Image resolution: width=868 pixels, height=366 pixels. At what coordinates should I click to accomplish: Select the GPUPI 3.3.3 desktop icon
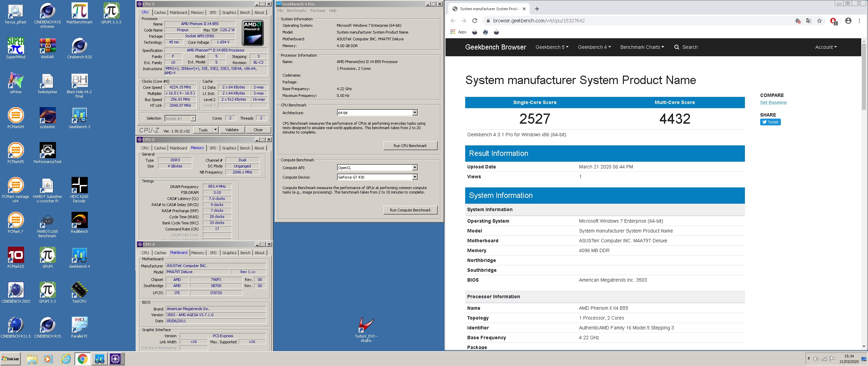tap(111, 14)
